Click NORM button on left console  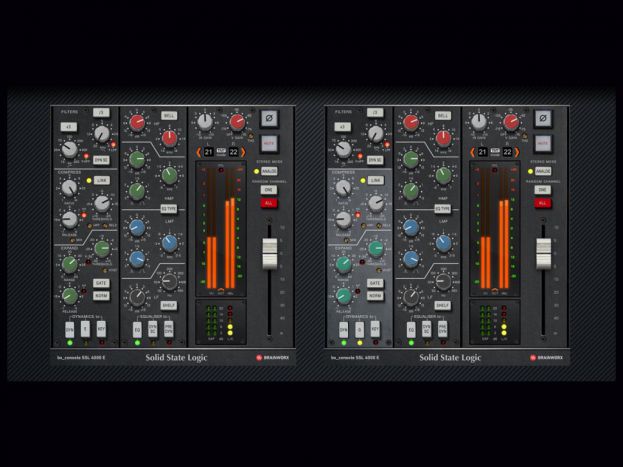tap(101, 296)
